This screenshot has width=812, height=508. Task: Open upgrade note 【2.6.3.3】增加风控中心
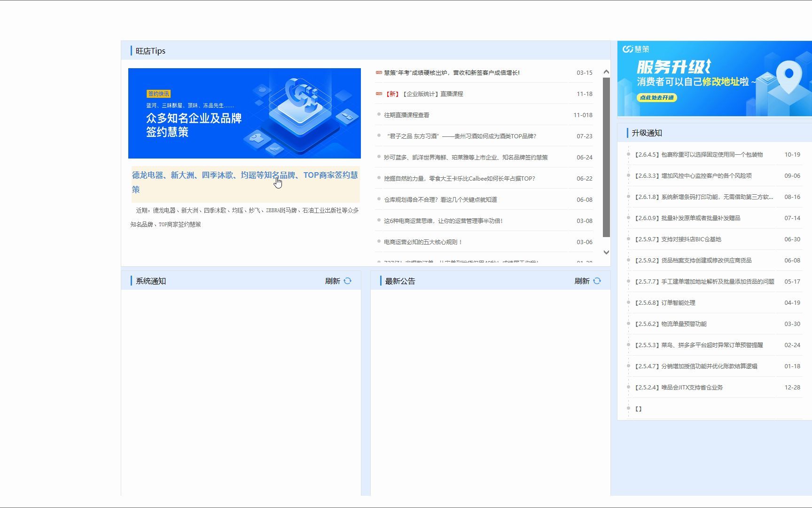tap(693, 175)
